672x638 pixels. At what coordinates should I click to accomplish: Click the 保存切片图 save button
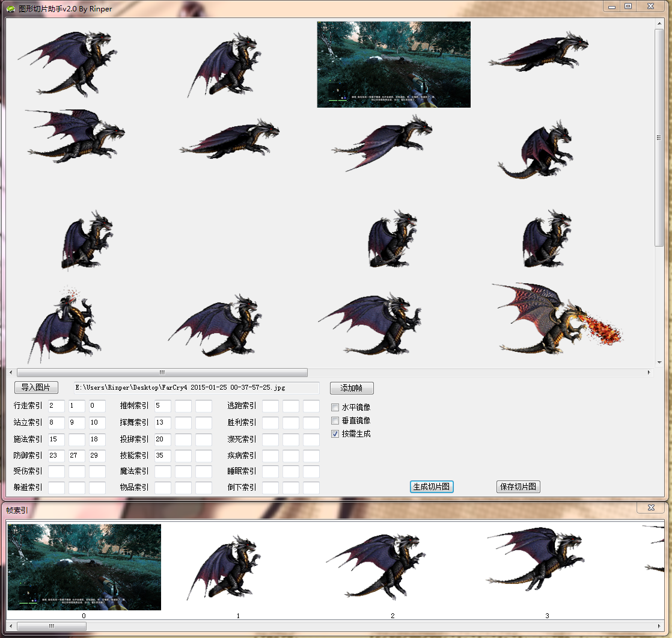coord(518,486)
